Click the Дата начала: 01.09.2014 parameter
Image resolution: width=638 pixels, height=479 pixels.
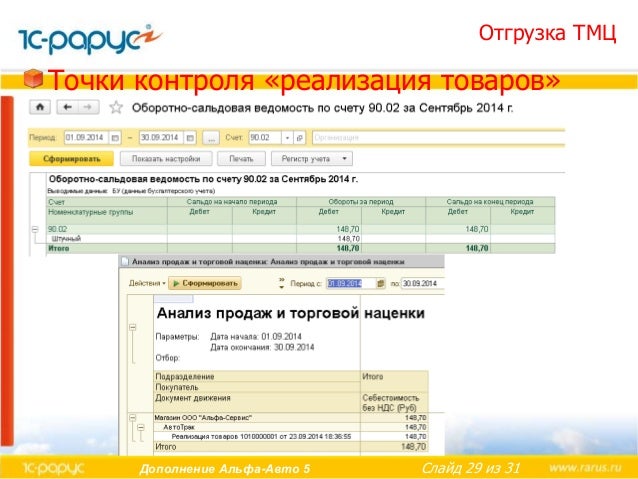click(x=256, y=337)
